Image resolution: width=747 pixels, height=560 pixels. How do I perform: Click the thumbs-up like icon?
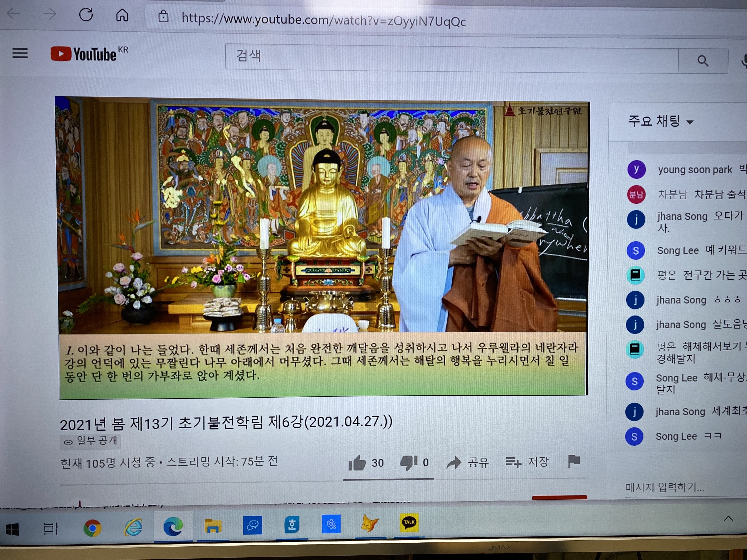tap(357, 463)
